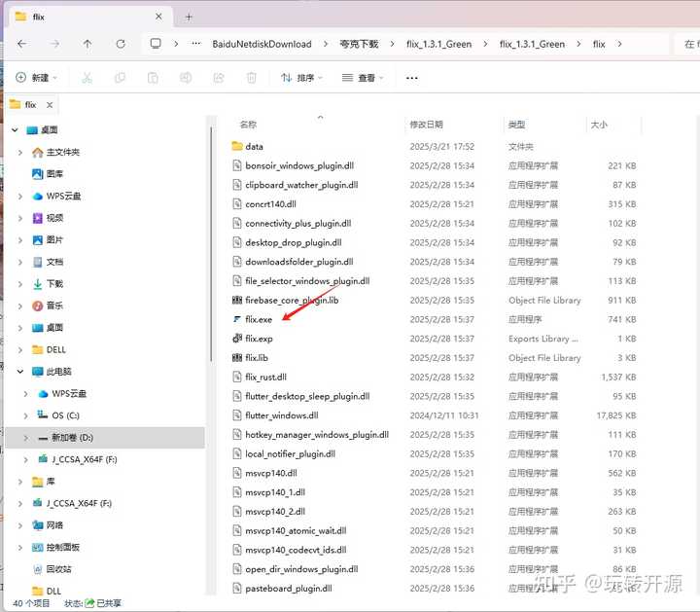Click the rename icon in toolbar

186,78
